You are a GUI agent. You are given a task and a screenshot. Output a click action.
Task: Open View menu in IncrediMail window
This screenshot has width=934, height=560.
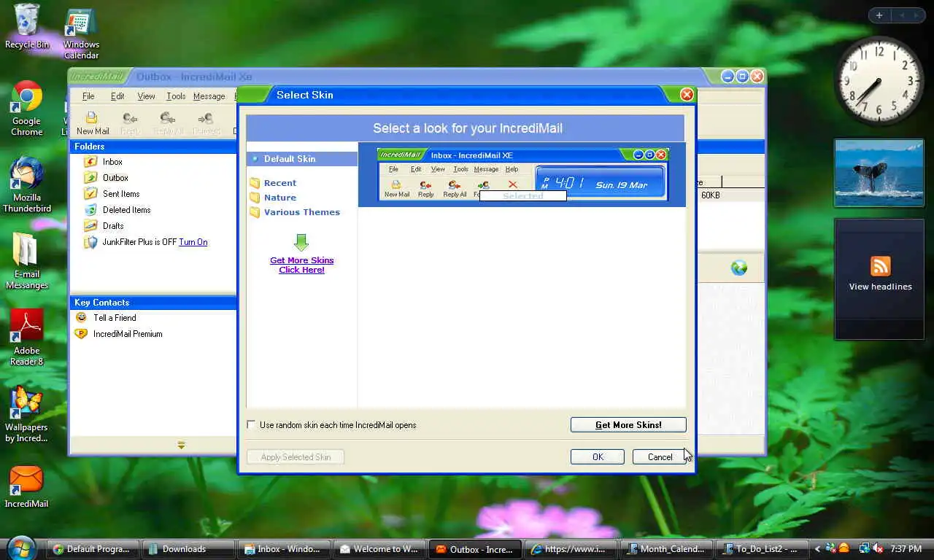pos(146,96)
